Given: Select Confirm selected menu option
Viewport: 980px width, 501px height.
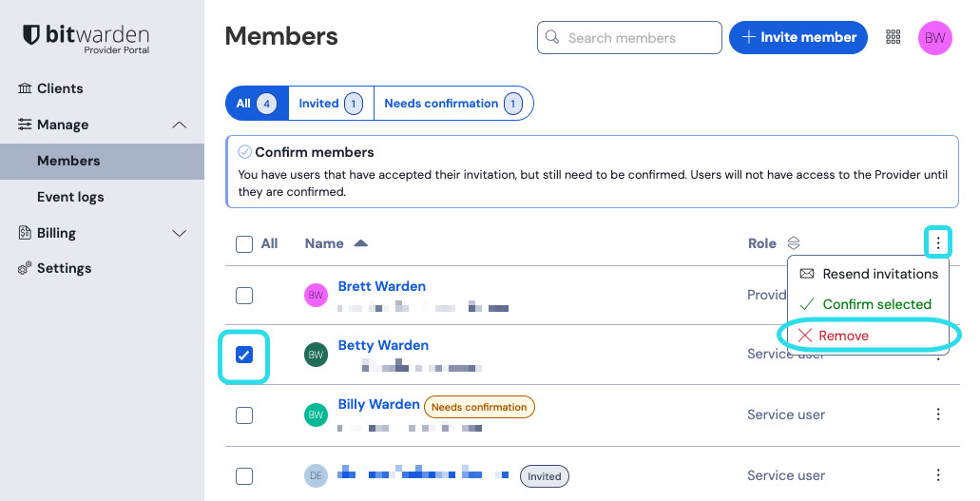Looking at the screenshot, I should pos(876,304).
